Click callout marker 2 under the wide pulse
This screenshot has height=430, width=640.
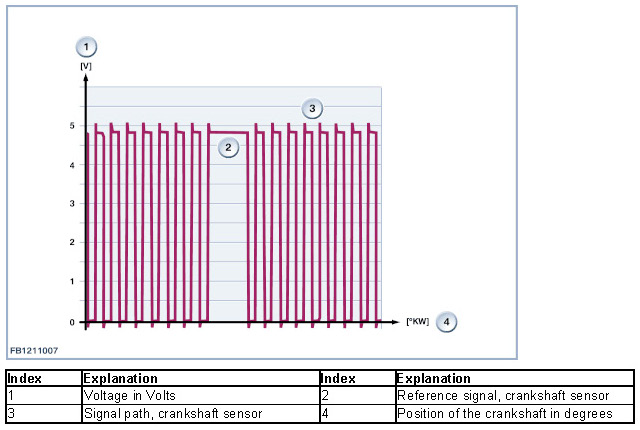coord(228,147)
